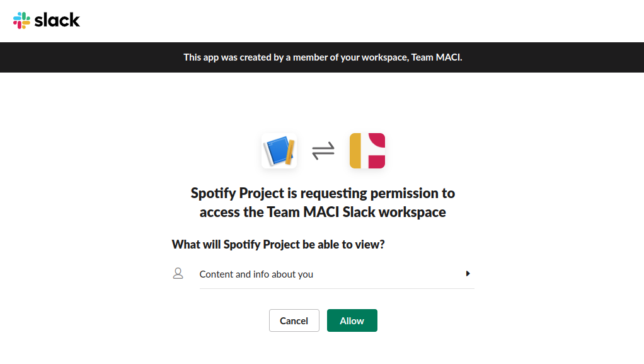Reveal permission details using the right-facing arrow
The image size is (644, 364).
tap(468, 273)
